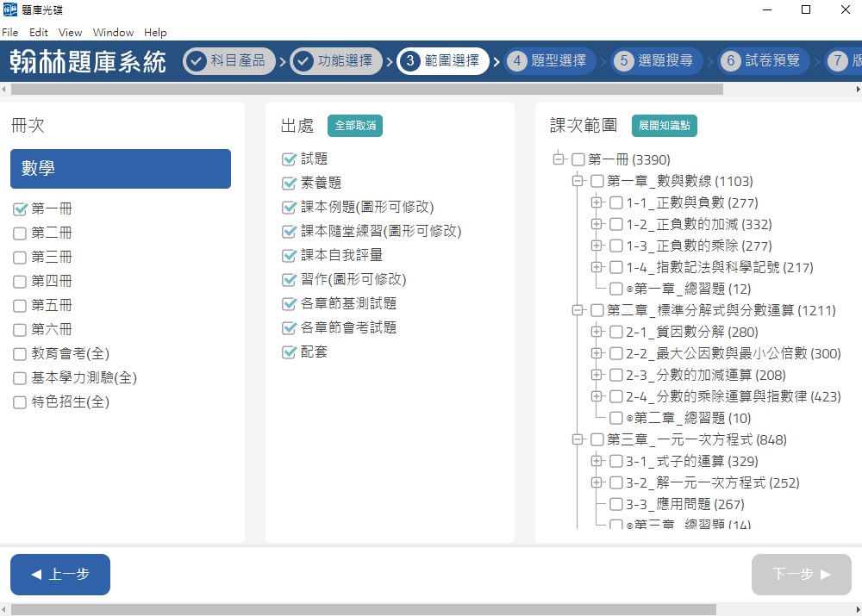Uncheck the 課本自我評量 checkbox
The image size is (862, 616).
289,256
